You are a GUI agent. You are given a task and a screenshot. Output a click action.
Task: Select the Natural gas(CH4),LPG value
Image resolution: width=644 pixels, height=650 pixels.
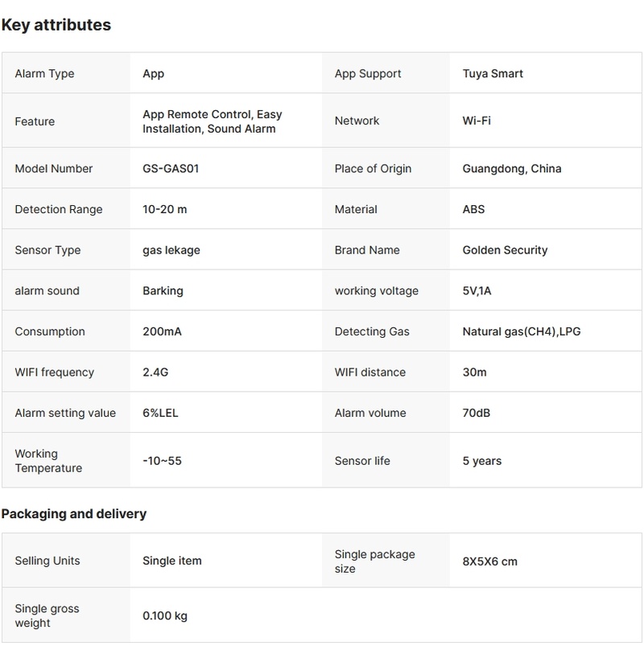coord(521,331)
